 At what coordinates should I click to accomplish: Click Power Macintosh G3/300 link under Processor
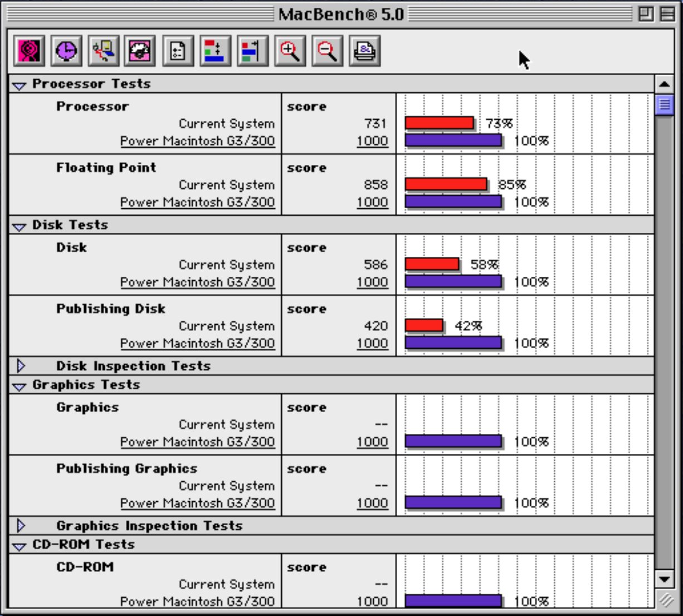198,141
